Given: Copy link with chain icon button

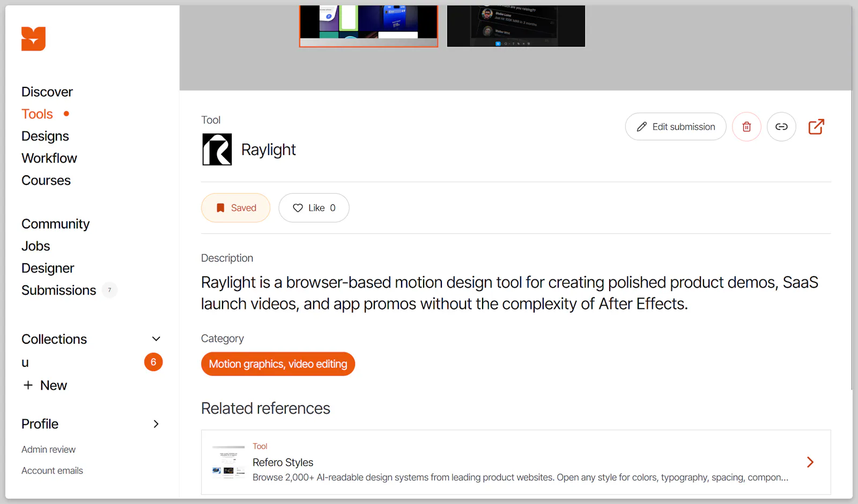Looking at the screenshot, I should point(781,127).
